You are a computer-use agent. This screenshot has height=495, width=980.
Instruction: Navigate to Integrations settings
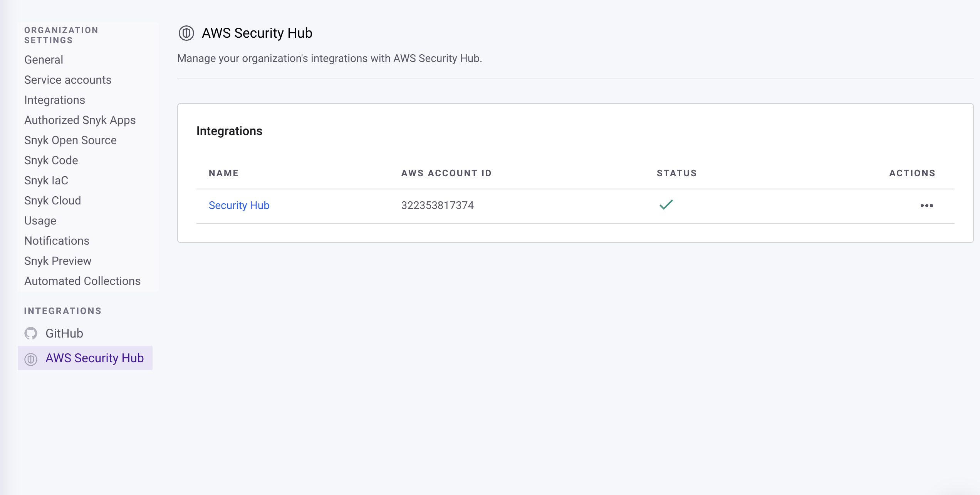pos(55,100)
